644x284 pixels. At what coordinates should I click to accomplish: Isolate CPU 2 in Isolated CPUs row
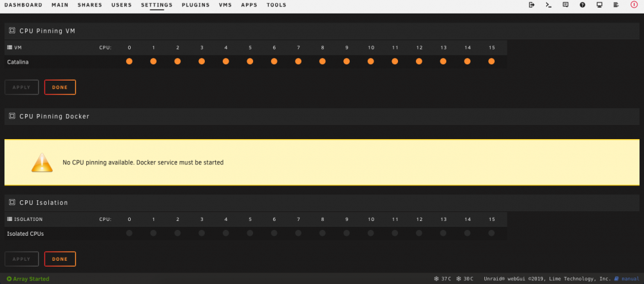[x=178, y=233]
